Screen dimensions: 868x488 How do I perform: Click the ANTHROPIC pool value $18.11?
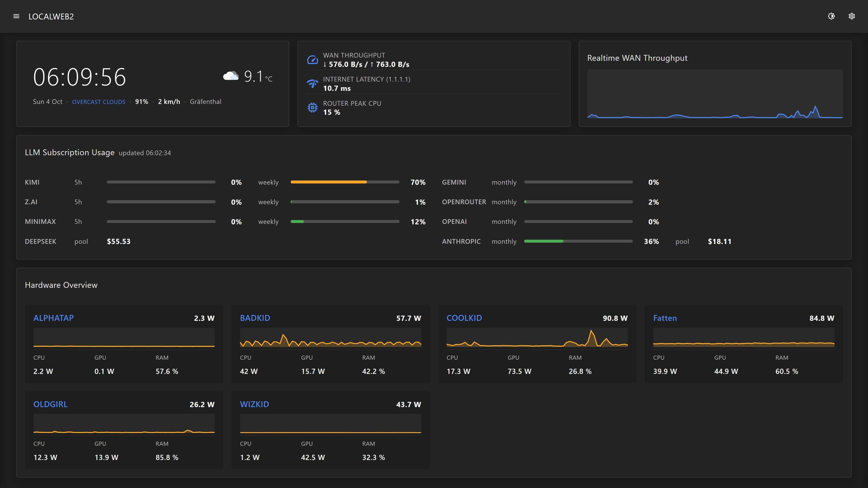point(719,242)
